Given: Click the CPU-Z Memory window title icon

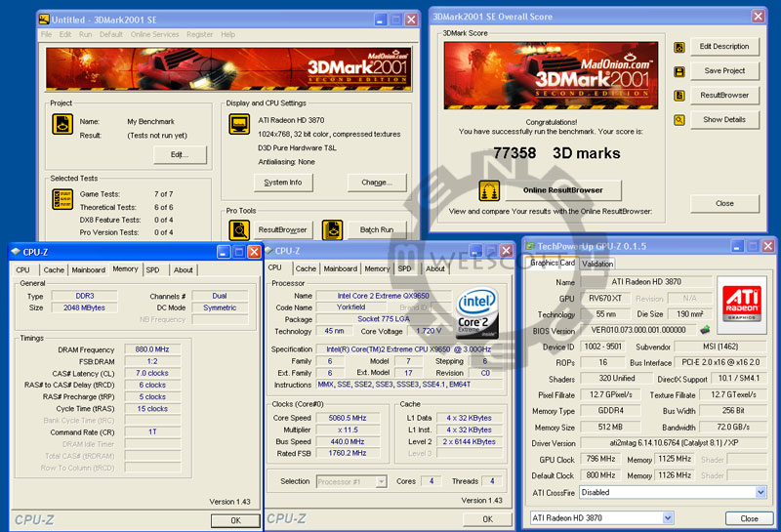Looking at the screenshot, I should (x=16, y=252).
